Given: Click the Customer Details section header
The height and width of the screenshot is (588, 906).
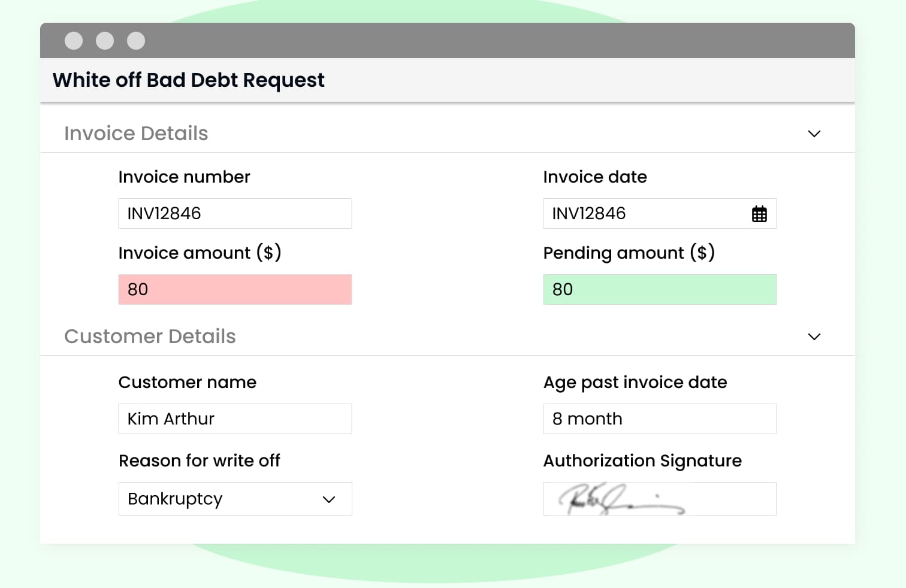Looking at the screenshot, I should [150, 337].
